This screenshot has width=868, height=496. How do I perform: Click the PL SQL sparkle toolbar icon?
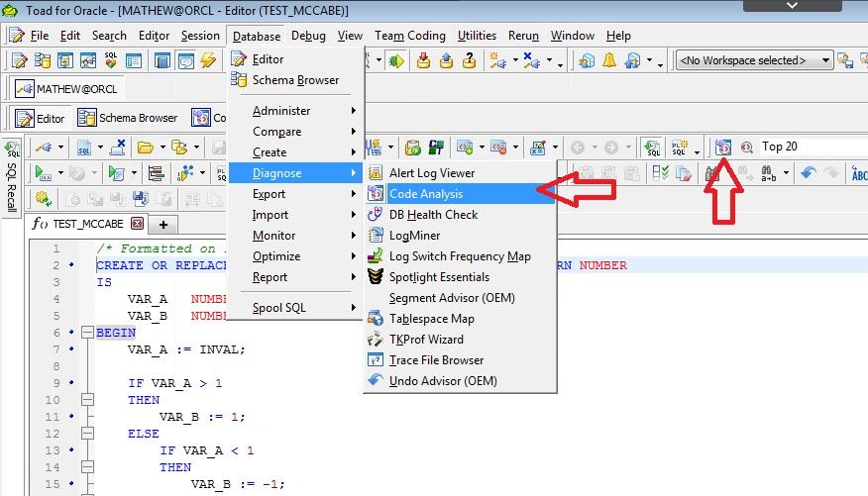click(680, 148)
